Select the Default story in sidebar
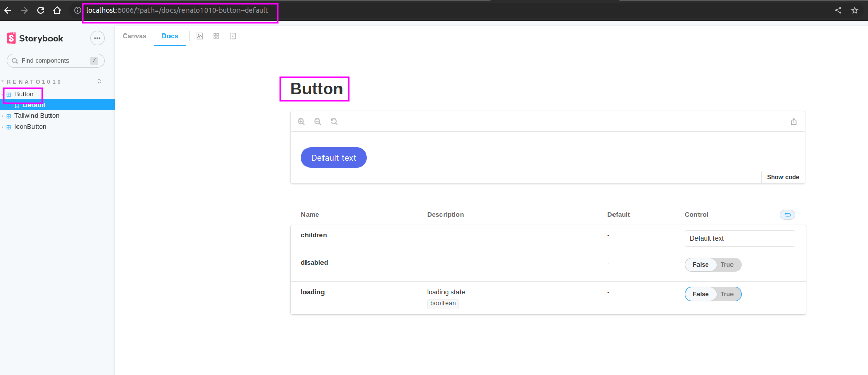This screenshot has height=375, width=868. [57, 105]
